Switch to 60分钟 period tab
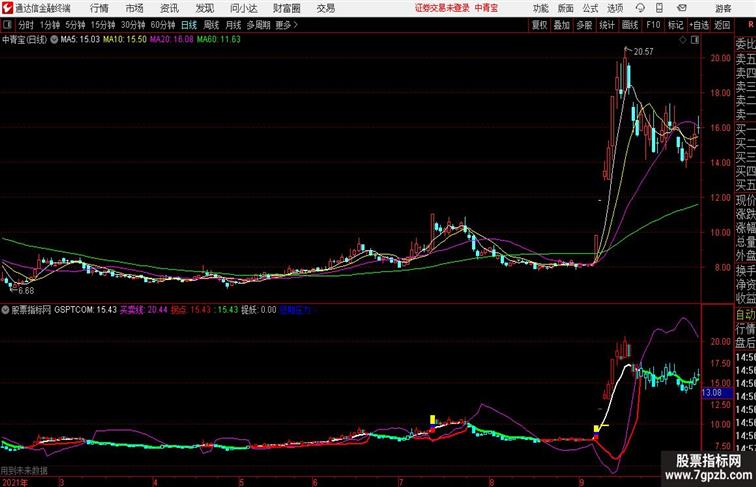The image size is (756, 487). pos(163,25)
